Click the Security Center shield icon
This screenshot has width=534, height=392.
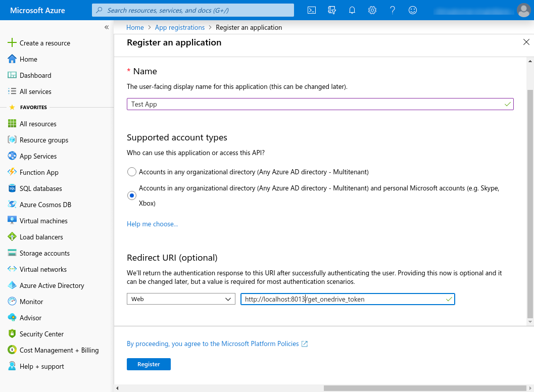[12, 333]
